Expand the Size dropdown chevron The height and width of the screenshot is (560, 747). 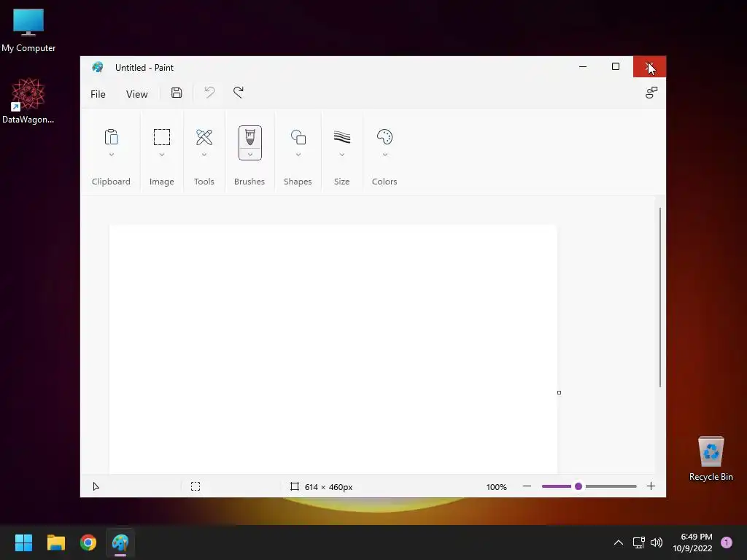pos(342,155)
